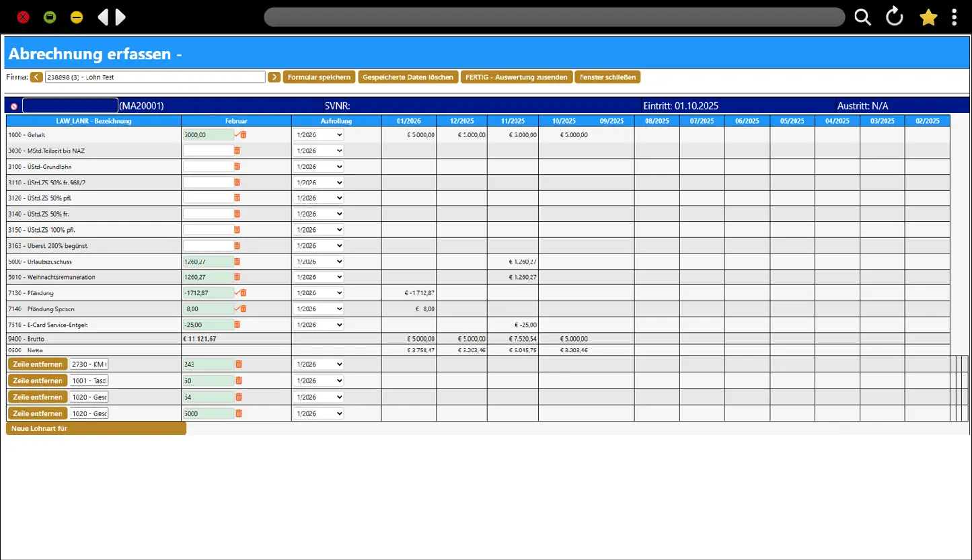Click Gespeicherte Daten löschen button
This screenshot has height=560, width=972.
pyautogui.click(x=408, y=77)
